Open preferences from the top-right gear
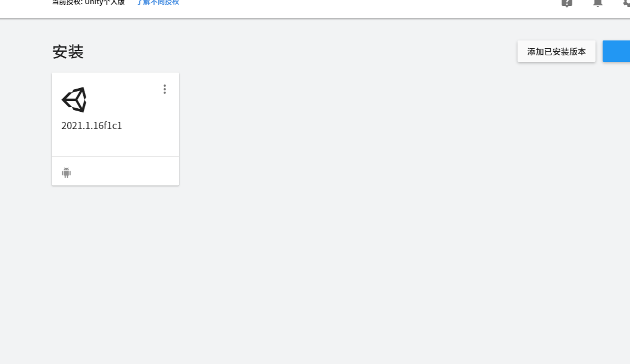 [626, 3]
